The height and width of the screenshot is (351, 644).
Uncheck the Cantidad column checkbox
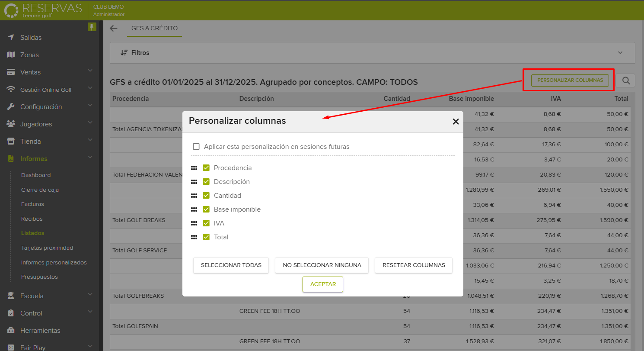pos(206,195)
